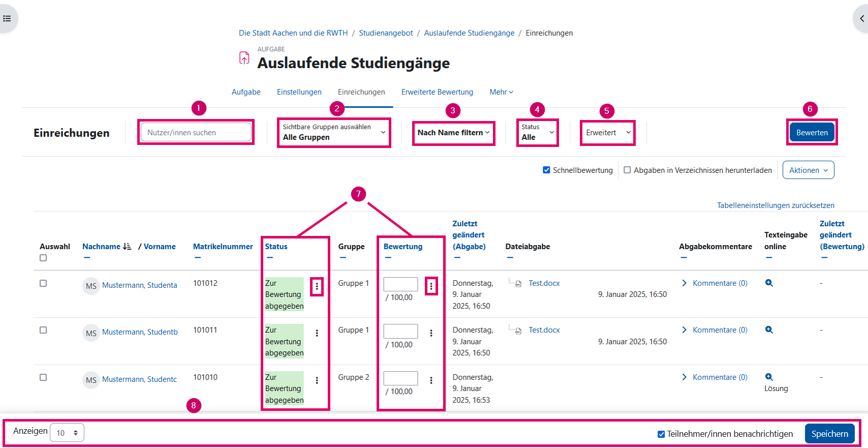Hide the Abgabekommentare column via minus icon
This screenshot has width=868, height=448.
(684, 257)
